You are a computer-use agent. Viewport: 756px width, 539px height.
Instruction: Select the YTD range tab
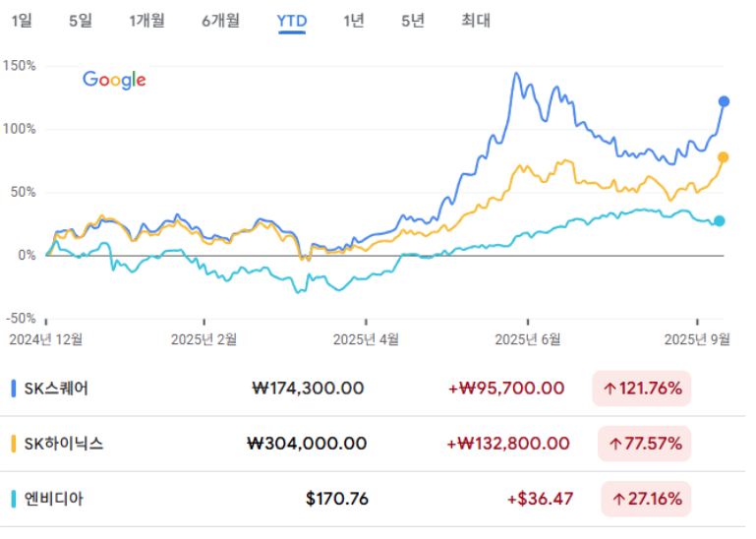(x=292, y=21)
